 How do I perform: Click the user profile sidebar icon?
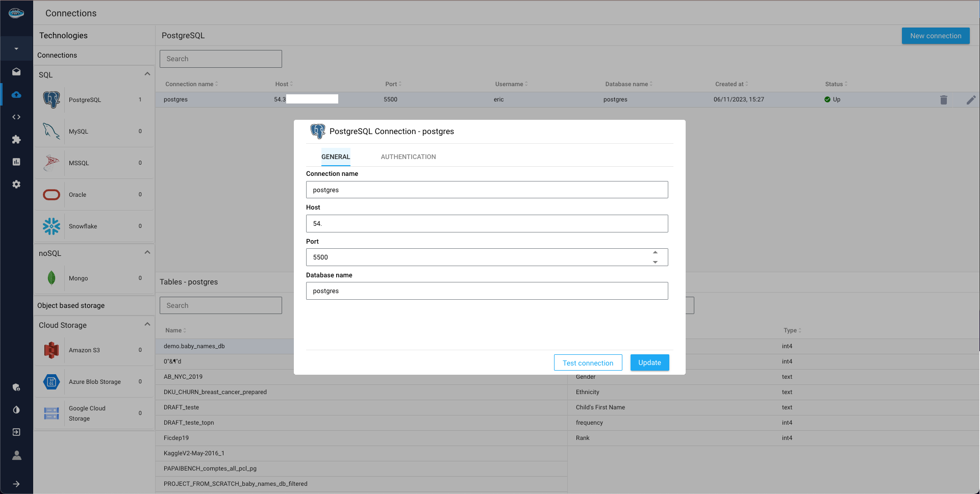[16, 455]
